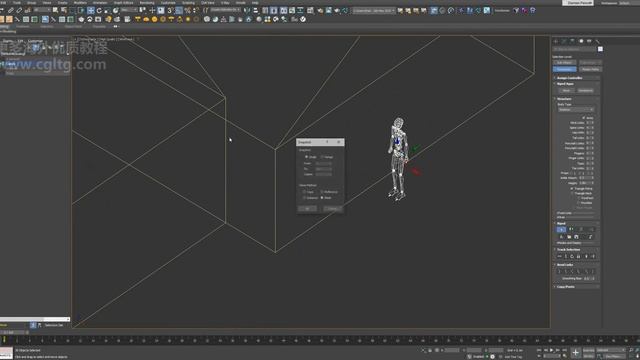Toggle the Angle Snap button
Viewport: 640px width, 360px height.
pyautogui.click(x=179, y=10)
